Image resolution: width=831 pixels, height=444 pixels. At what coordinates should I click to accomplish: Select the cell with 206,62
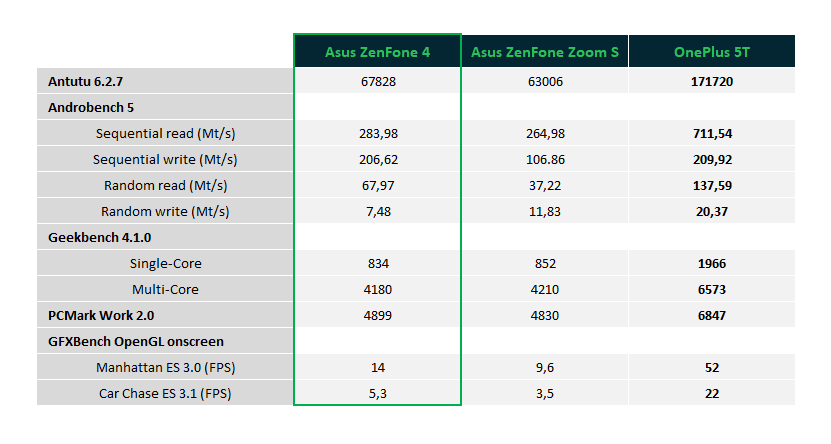[x=377, y=159]
